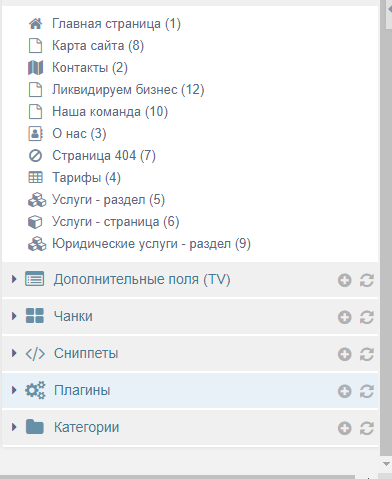This screenshot has height=479, width=392.
Task: Click the single cube icon beside Услуги - страница
Action: pos(35,222)
